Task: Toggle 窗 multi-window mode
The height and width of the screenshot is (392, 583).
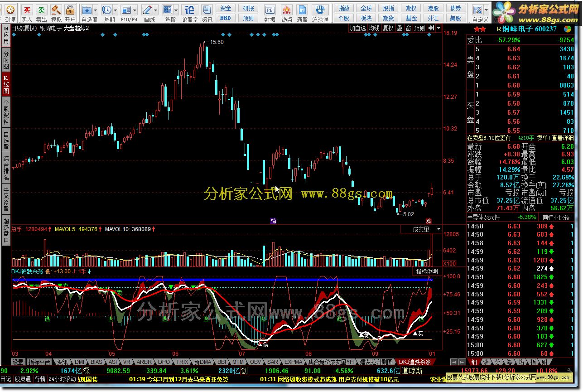Action: [x=408, y=28]
